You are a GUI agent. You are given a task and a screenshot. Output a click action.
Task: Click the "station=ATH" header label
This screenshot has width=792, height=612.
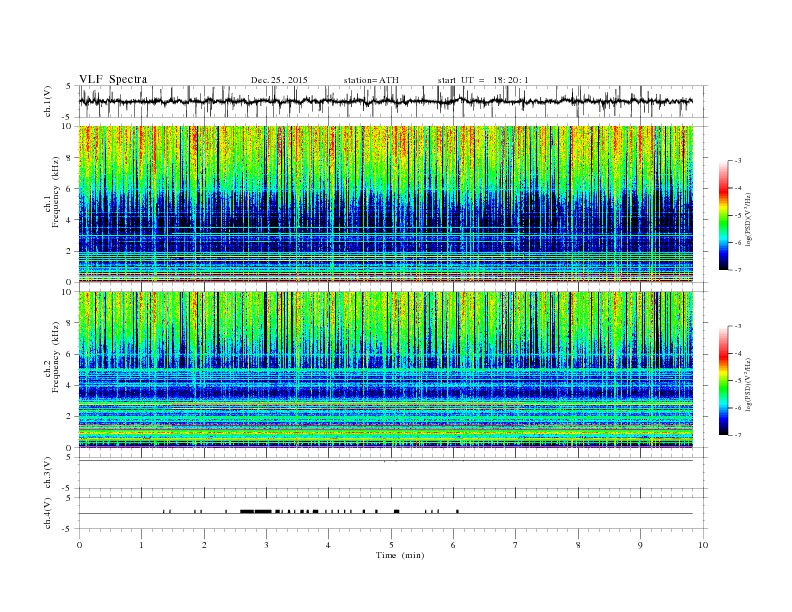coord(371,80)
